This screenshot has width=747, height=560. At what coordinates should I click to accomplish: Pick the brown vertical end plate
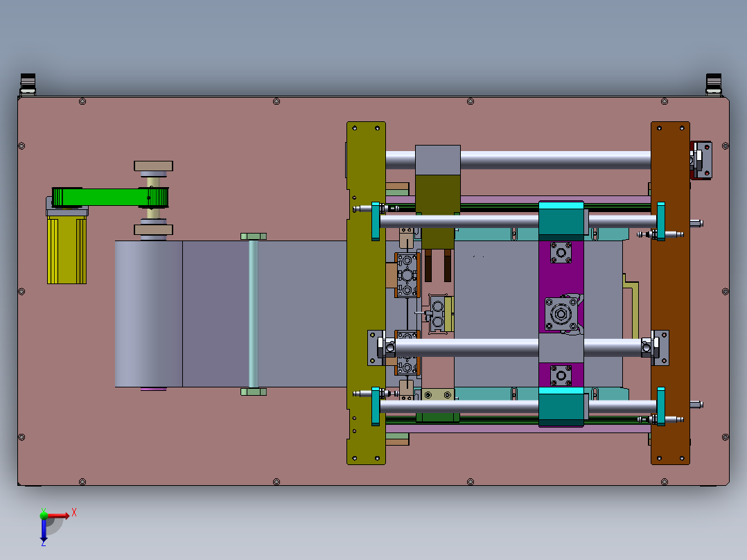pyautogui.click(x=670, y=292)
